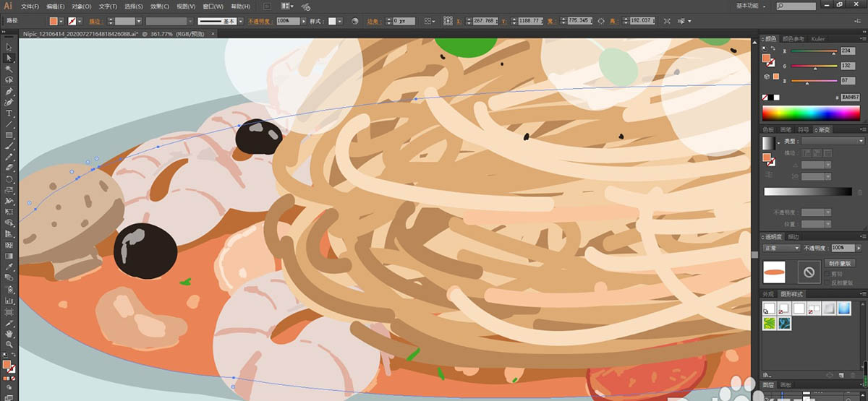The width and height of the screenshot is (868, 401).
Task: Open the transparency panel opacity 100% dropdown
Action: pyautogui.click(x=859, y=247)
